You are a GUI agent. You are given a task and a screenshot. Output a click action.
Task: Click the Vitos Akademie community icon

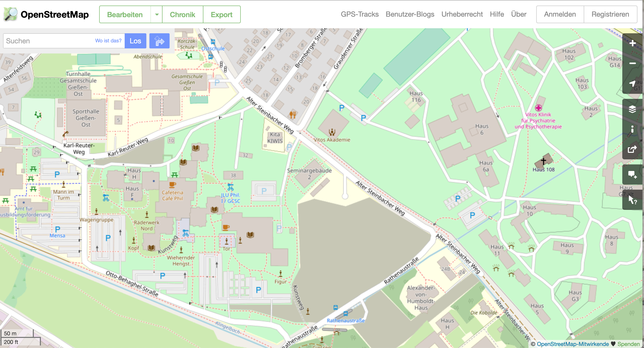tap(332, 132)
